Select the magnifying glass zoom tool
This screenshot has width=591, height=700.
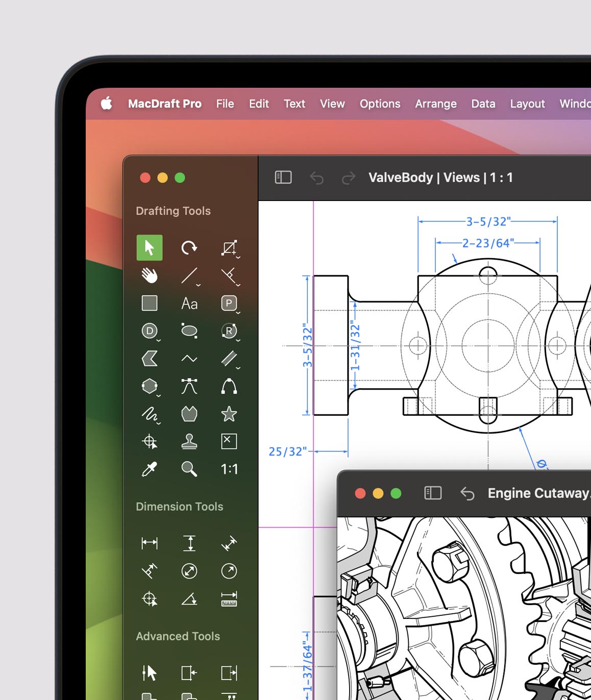[x=189, y=469]
